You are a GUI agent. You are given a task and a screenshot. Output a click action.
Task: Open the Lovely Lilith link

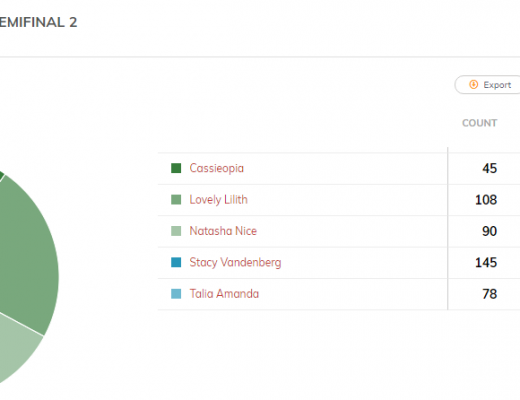coord(219,200)
